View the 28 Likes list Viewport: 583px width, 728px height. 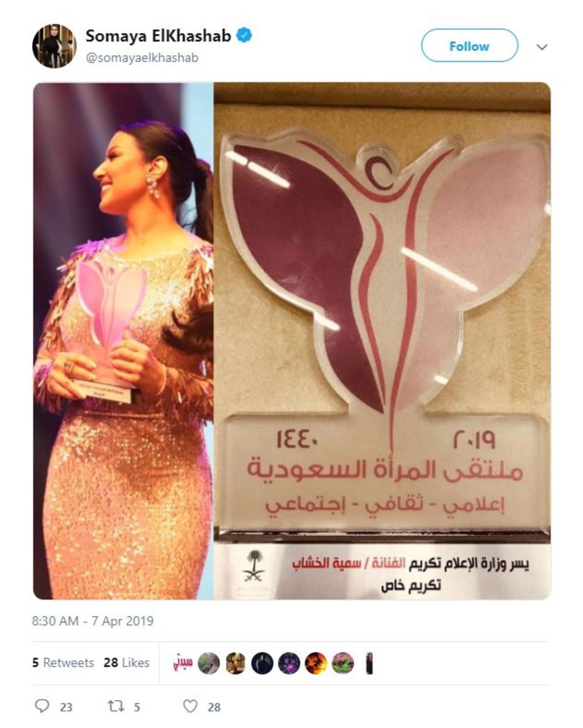tap(126, 662)
